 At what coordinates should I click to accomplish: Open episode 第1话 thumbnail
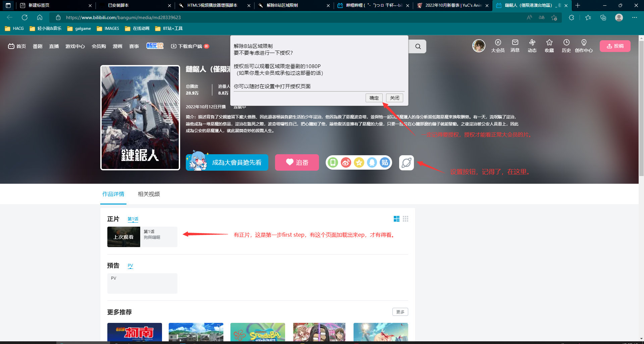124,237
